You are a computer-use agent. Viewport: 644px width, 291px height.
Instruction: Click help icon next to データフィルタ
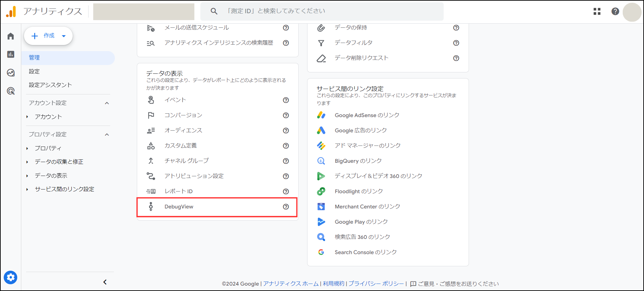click(x=456, y=43)
